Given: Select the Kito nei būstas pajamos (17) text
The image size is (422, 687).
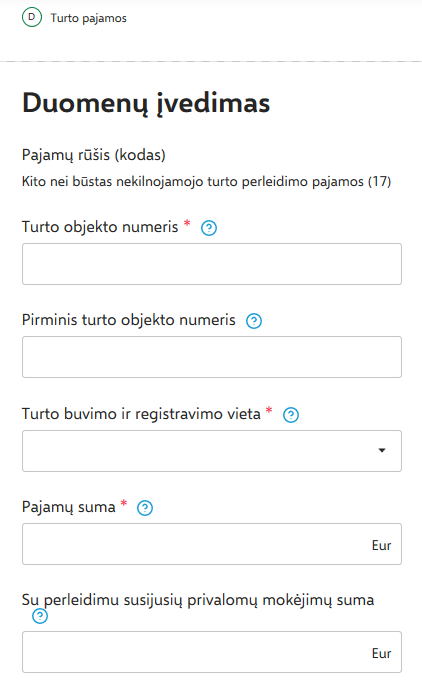Looking at the screenshot, I should pyautogui.click(x=206, y=181).
